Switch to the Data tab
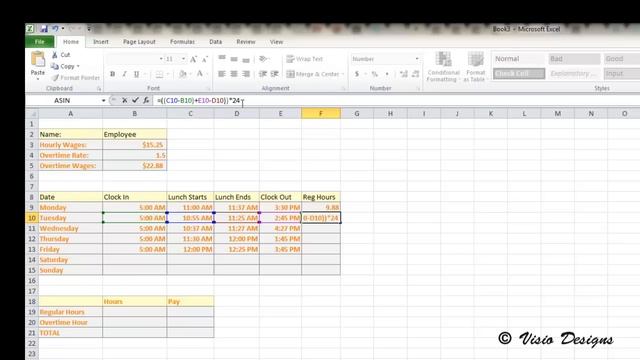This screenshot has height=360, width=640. [x=216, y=42]
